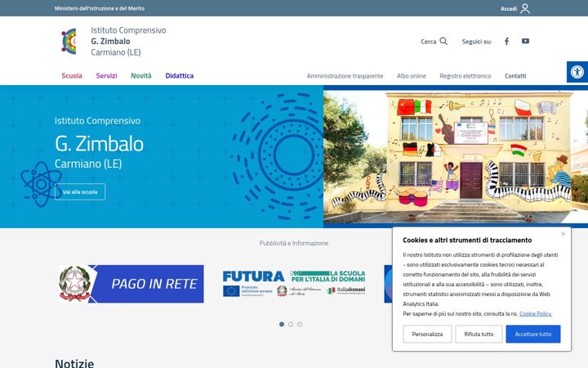
Task: Go to Contatti page
Action: [515, 76]
